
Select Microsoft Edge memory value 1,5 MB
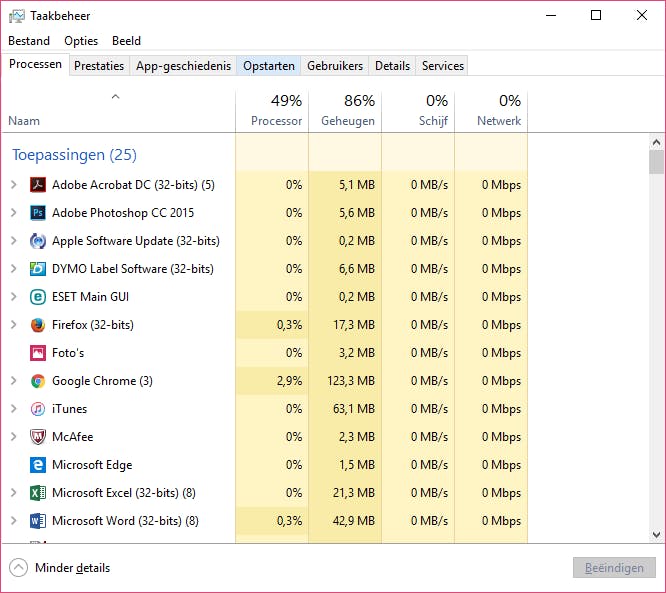tap(357, 465)
